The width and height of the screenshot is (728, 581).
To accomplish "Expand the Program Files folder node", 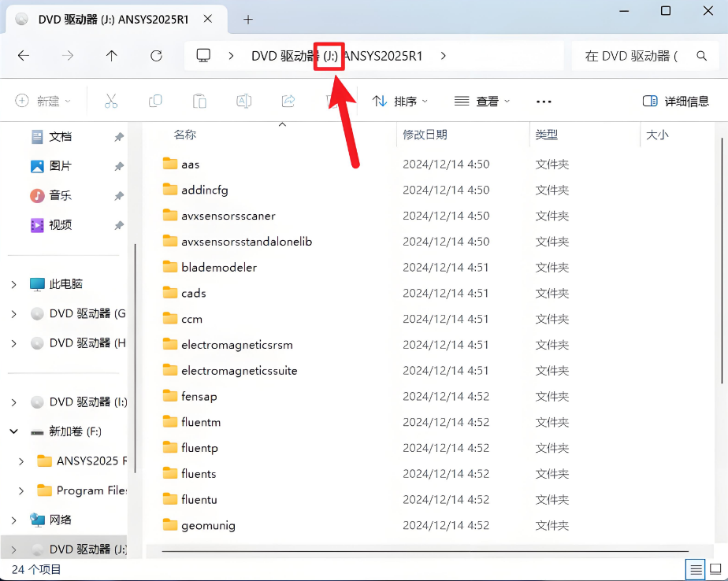I will tap(21, 490).
